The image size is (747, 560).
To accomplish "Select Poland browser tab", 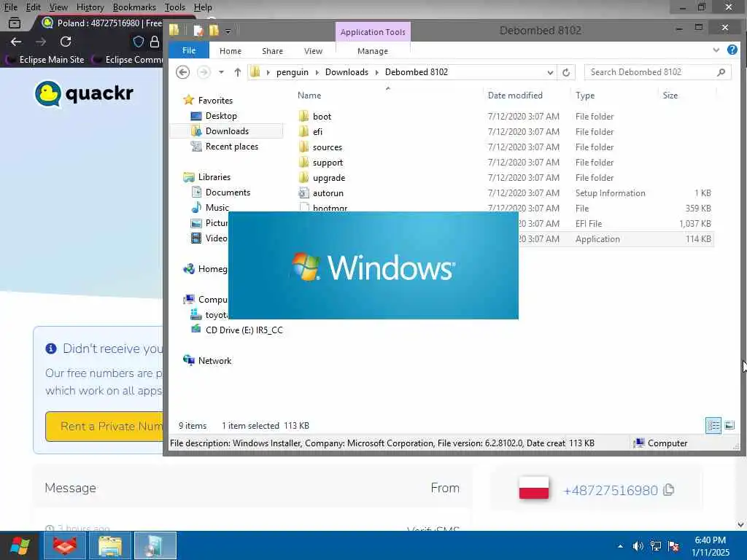I will pos(101,23).
